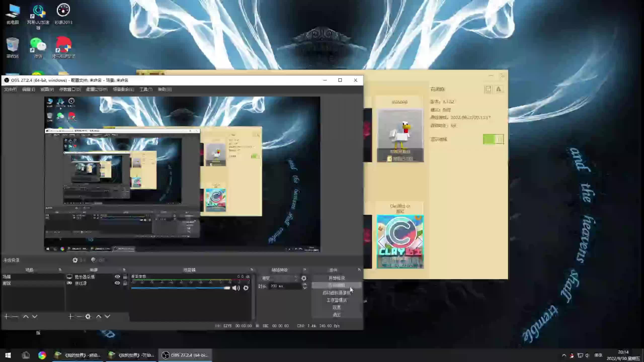The image size is (644, 362).
Task: Open source properties gear in sources toolbar
Action: tap(88, 316)
